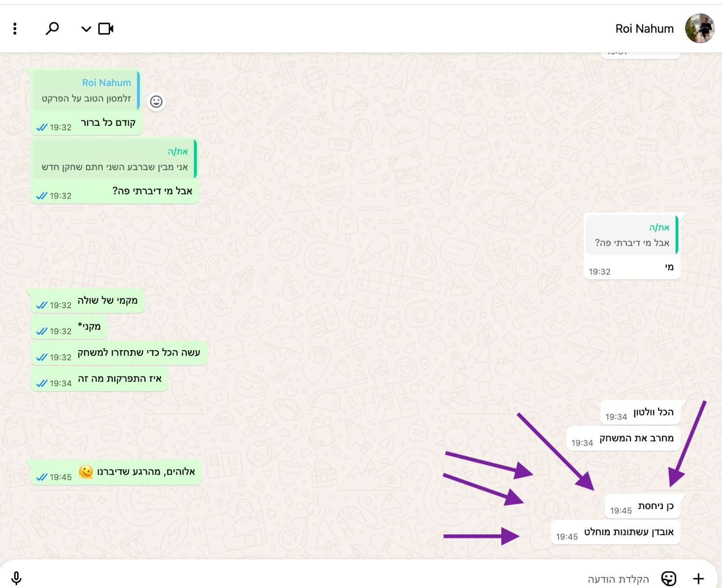Select the message 'הכל וולטון'
Screen dimensions: 722x588
640,412
